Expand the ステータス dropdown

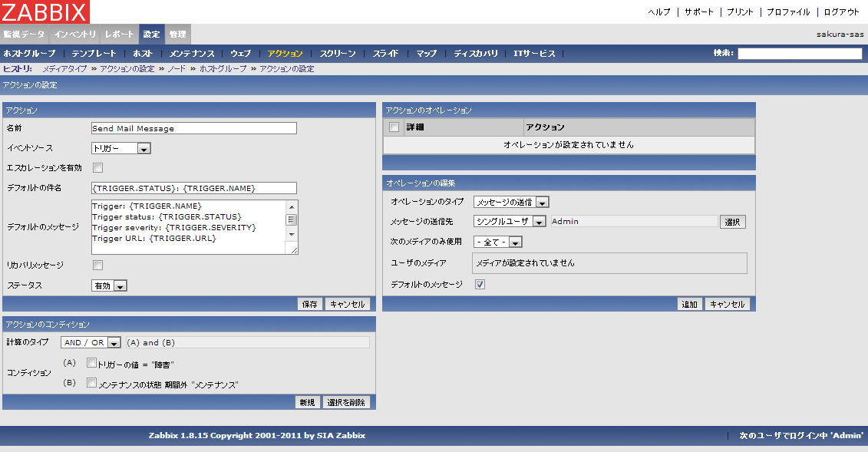point(109,285)
